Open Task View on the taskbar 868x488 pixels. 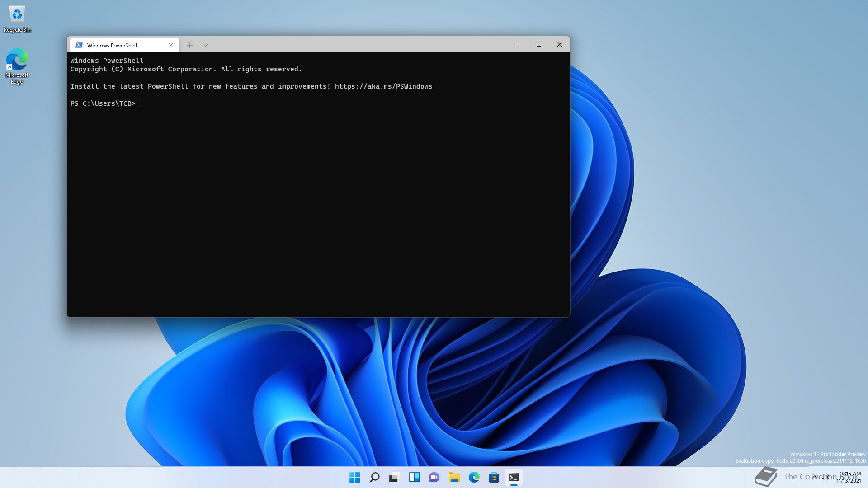click(x=395, y=477)
